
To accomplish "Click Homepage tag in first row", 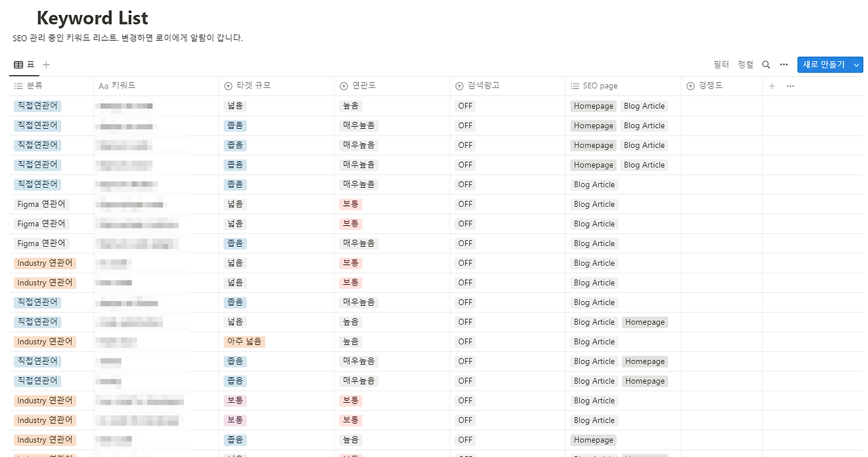I will 593,106.
